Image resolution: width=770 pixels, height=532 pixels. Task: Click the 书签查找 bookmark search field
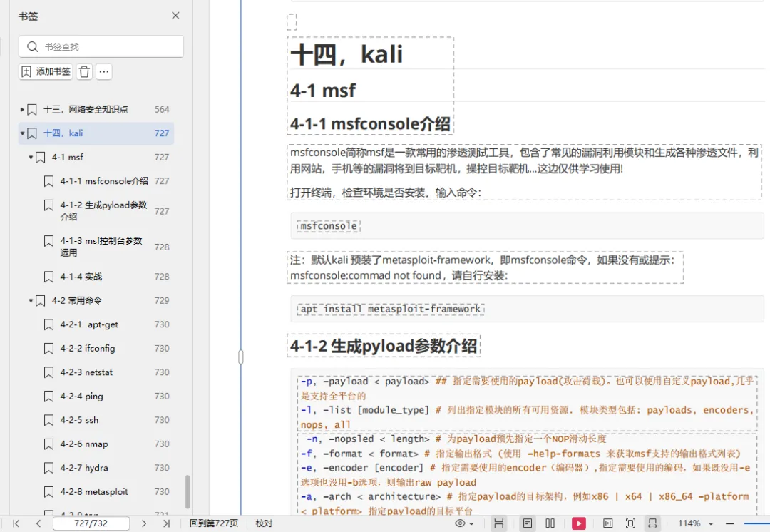point(101,46)
